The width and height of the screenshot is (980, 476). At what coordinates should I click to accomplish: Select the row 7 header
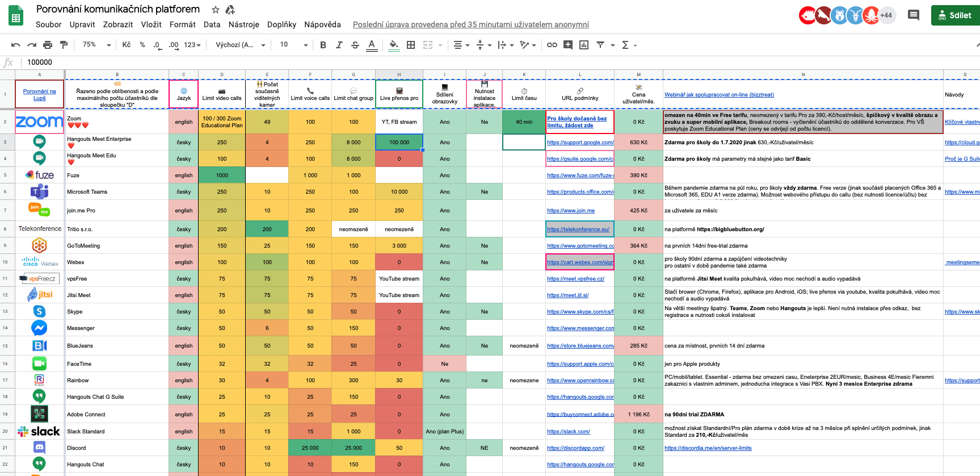(x=5, y=211)
